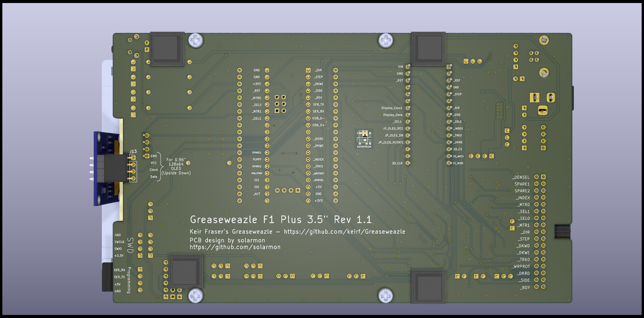This screenshot has width=644, height=318.
Task: Select the USB_D- pin label
Action: coord(318,118)
